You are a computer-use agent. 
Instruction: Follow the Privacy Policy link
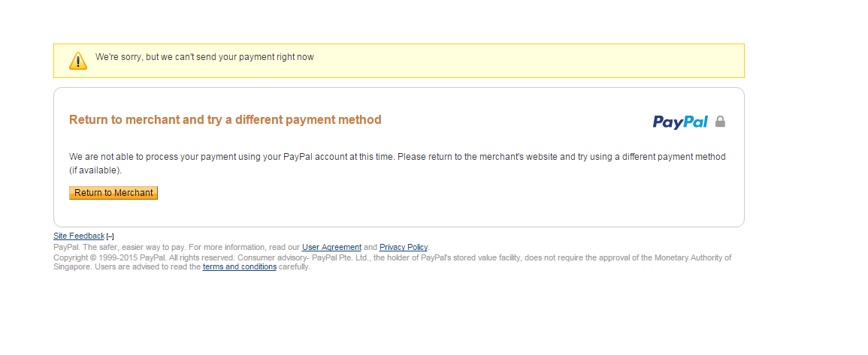coord(404,247)
